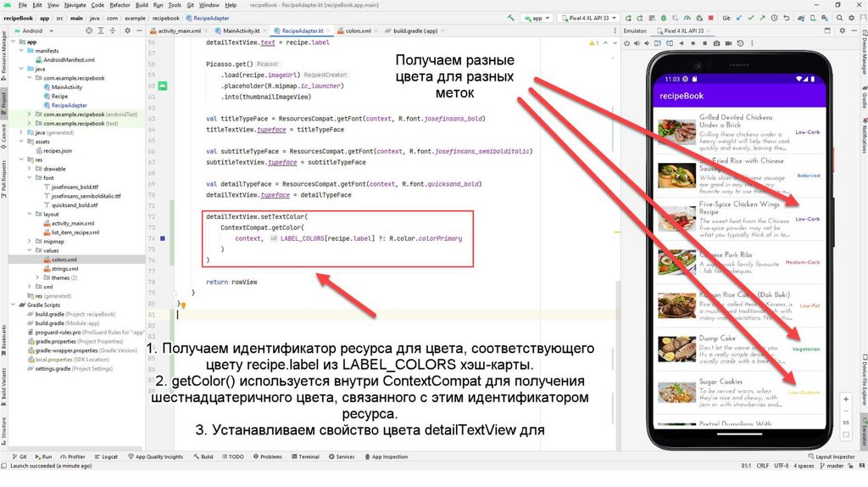Select RecipeAdapter in project tree
The height and width of the screenshot is (487, 868).
pyautogui.click(x=70, y=105)
